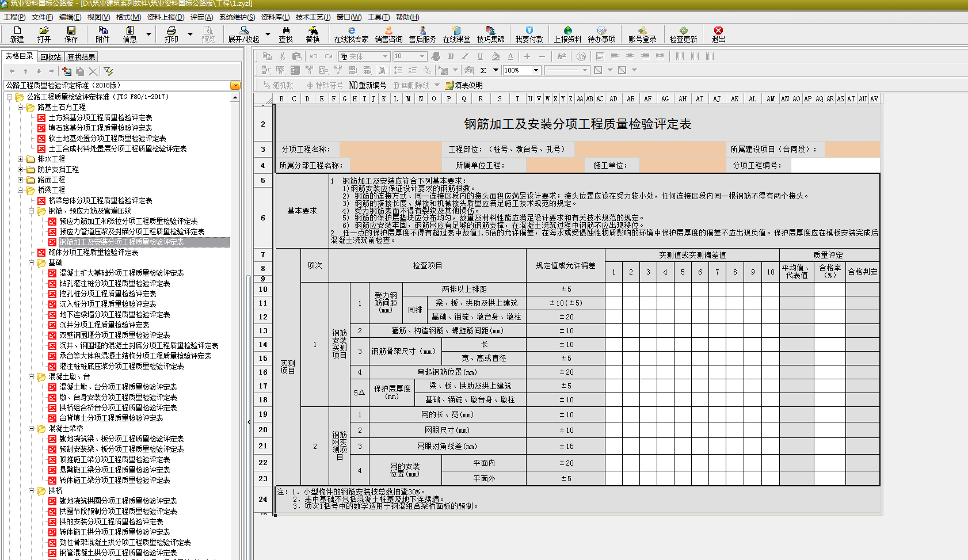Open 销售咨询 sales consultation

point(388,35)
